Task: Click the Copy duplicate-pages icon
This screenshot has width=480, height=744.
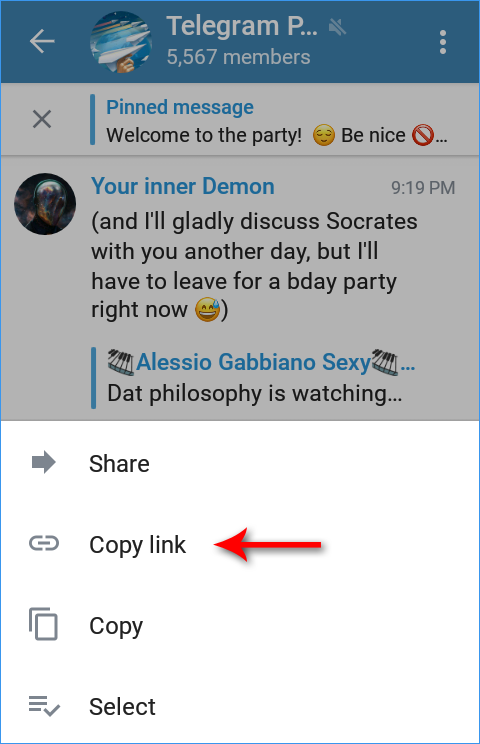Action: (x=44, y=624)
